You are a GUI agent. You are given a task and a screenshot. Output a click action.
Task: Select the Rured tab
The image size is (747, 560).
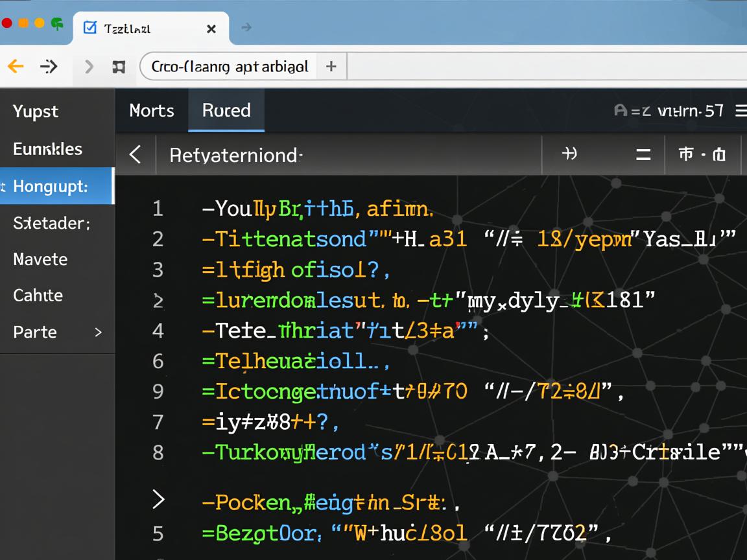click(226, 111)
